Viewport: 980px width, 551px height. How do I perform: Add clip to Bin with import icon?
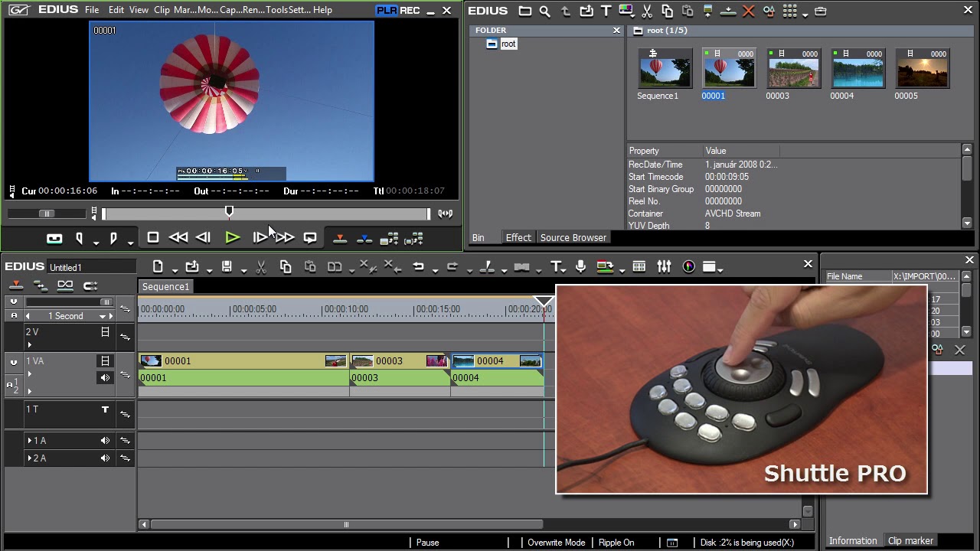(x=586, y=11)
